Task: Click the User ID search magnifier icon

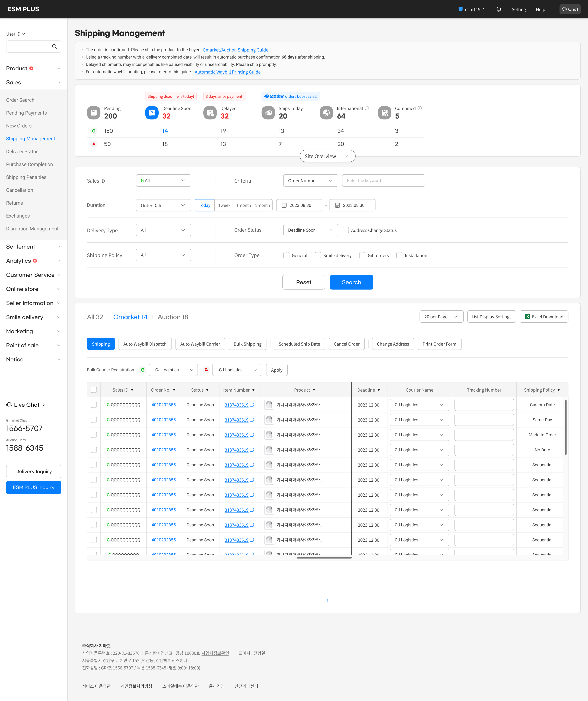Action: click(54, 47)
